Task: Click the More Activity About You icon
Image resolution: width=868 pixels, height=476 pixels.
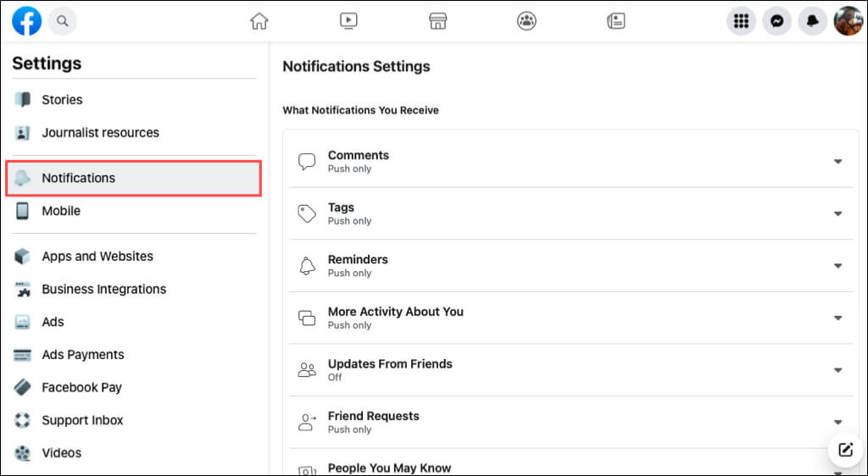Action: 307,318
